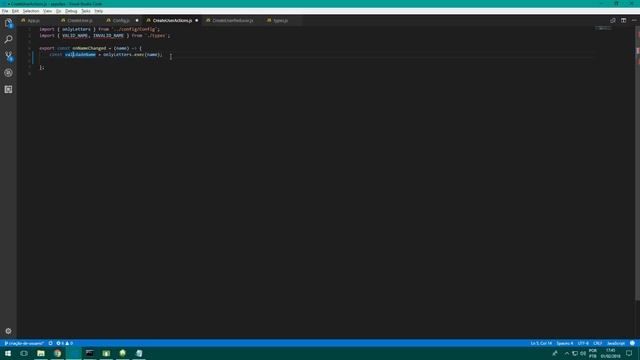Open File Explorer from the taskbar
The height and width of the screenshot is (360, 640).
(x=41, y=353)
